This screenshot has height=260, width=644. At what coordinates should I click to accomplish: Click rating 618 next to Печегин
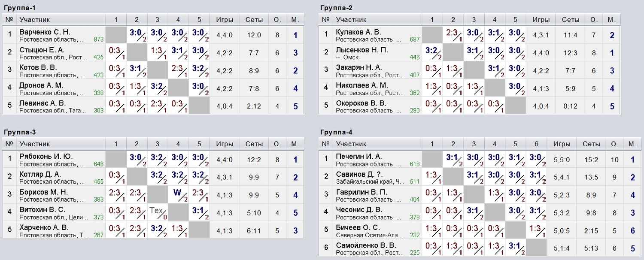pyautogui.click(x=415, y=164)
